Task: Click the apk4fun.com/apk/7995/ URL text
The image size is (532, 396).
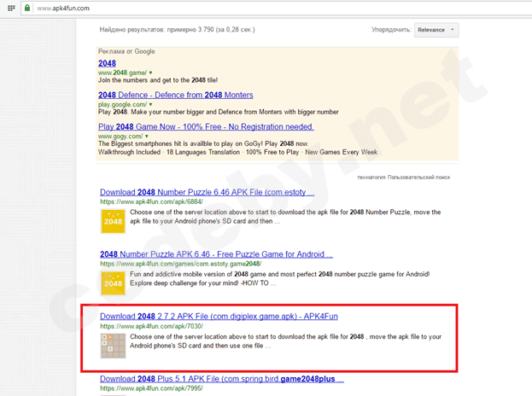Action: pos(151,388)
